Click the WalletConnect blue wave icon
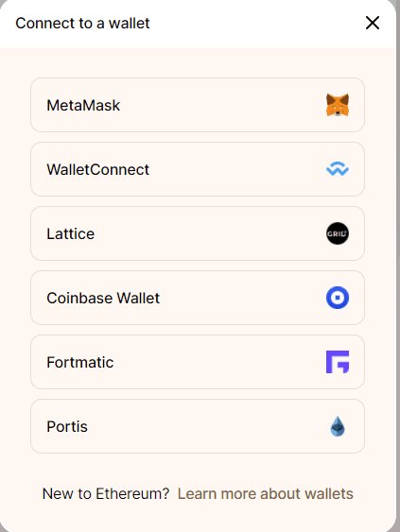The width and height of the screenshot is (400, 532). [x=338, y=169]
